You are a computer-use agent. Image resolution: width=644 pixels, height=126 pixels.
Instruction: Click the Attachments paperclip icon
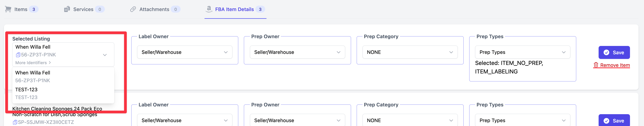coord(133,9)
